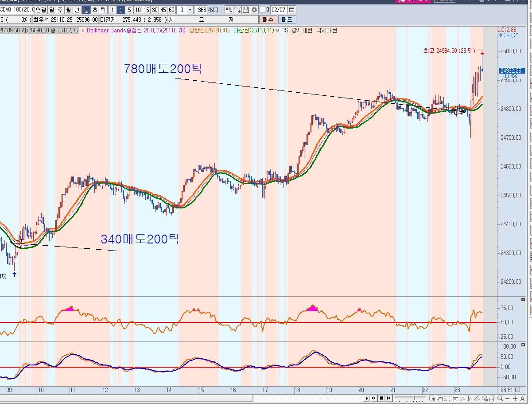The width and height of the screenshot is (532, 404).
Task: Select the 15-minute interval button
Action: coord(146,10)
